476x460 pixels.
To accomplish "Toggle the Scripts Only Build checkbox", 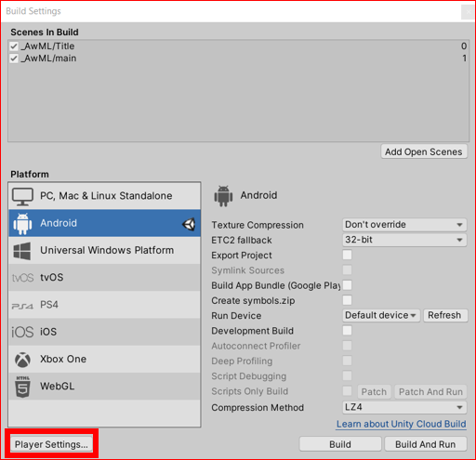I will [347, 391].
